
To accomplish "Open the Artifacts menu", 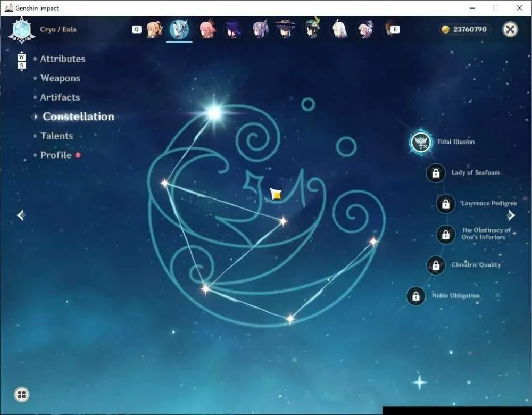I will point(60,97).
